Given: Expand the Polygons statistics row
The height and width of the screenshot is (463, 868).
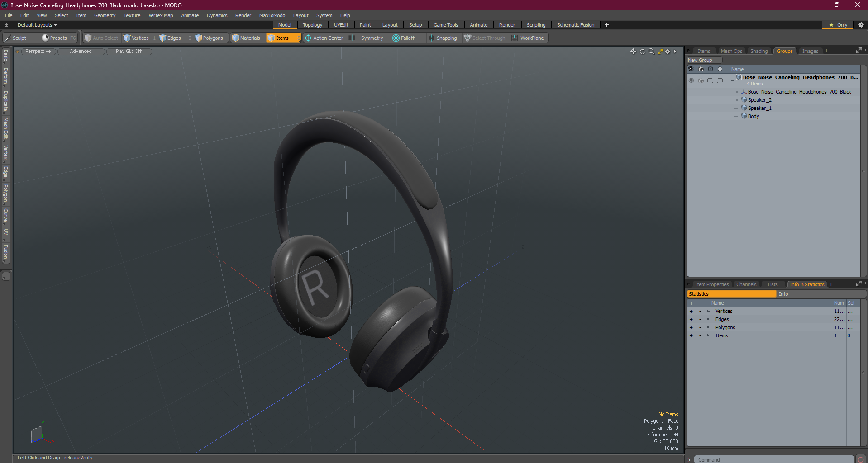Looking at the screenshot, I should point(708,327).
